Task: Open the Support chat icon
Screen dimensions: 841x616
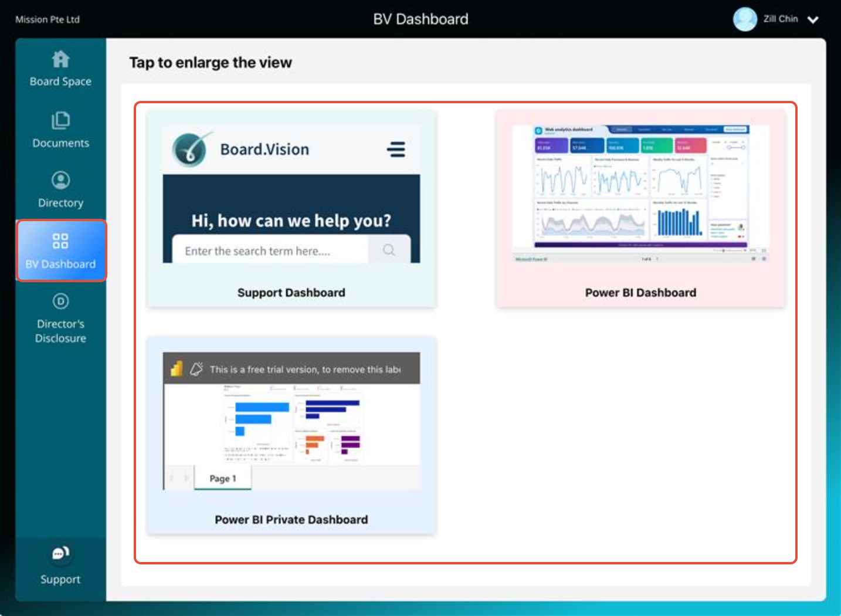Action: click(x=60, y=553)
